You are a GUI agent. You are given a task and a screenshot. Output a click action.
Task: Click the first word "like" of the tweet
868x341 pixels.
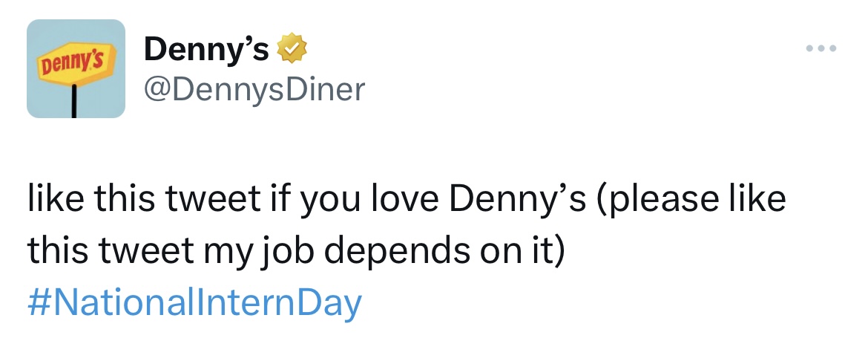pos(55,201)
